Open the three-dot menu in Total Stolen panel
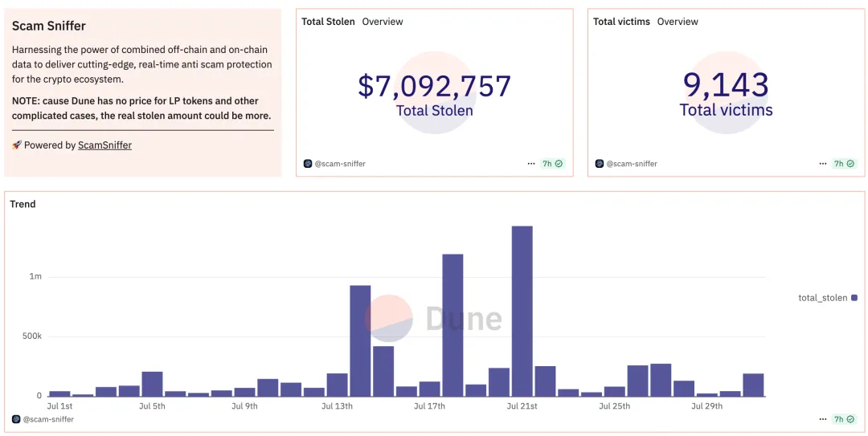Image resolution: width=868 pixels, height=436 pixels. pos(531,164)
